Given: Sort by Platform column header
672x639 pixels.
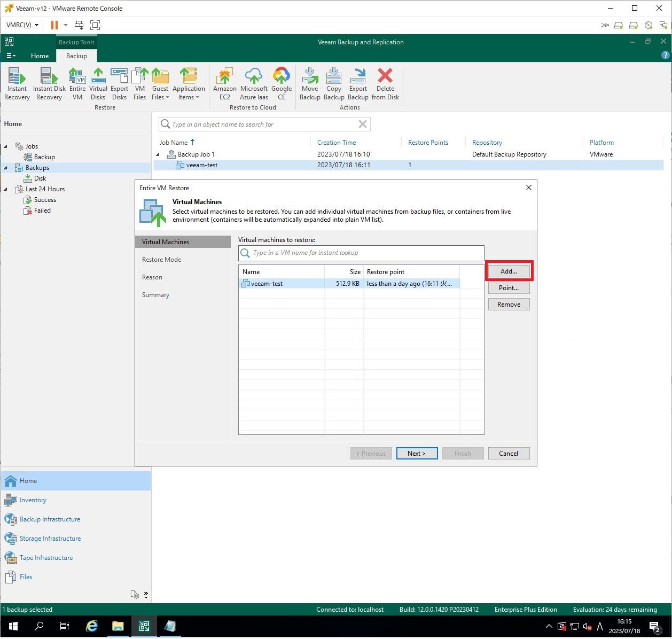Looking at the screenshot, I should click(601, 143).
